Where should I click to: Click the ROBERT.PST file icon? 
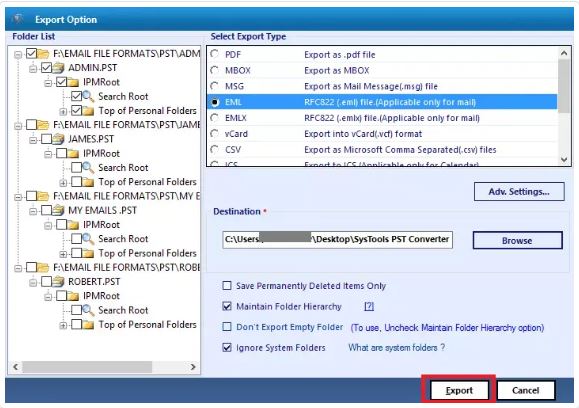pos(58,282)
